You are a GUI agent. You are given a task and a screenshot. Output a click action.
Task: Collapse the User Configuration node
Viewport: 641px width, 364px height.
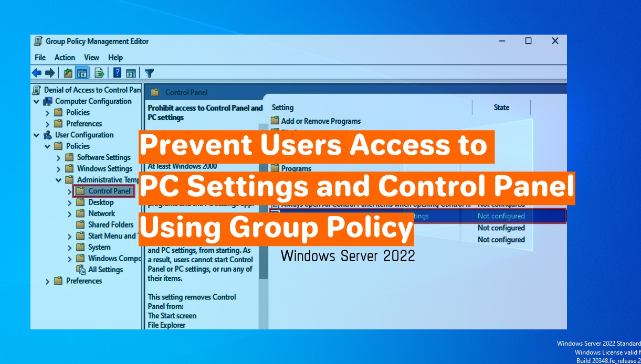coord(36,135)
